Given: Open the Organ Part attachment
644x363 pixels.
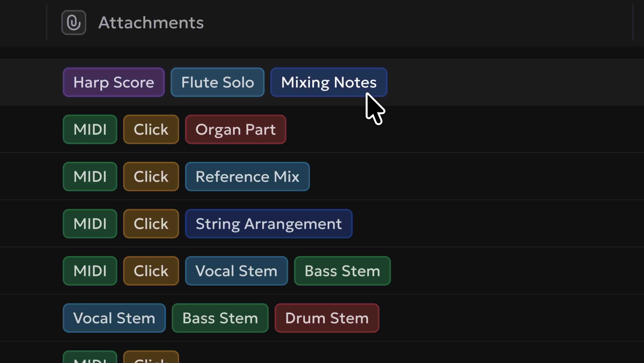Looking at the screenshot, I should coord(235,129).
